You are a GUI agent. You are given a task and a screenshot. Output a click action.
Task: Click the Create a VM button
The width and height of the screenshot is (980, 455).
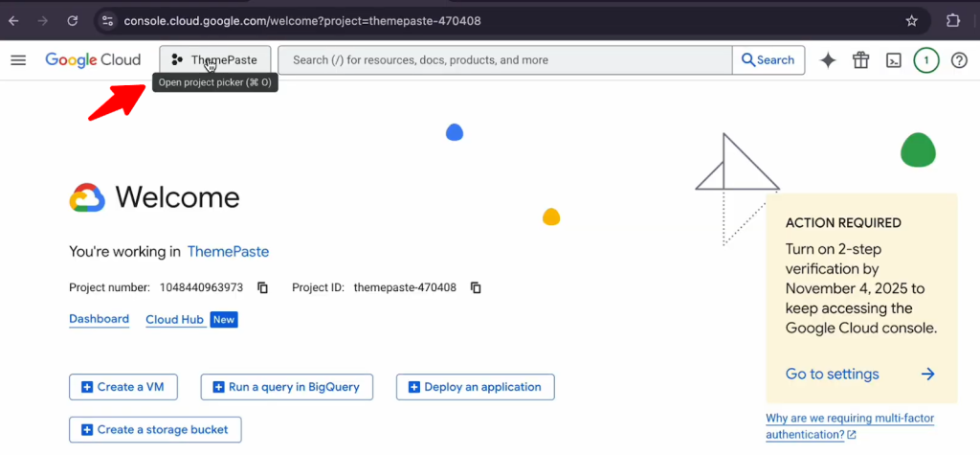122,387
